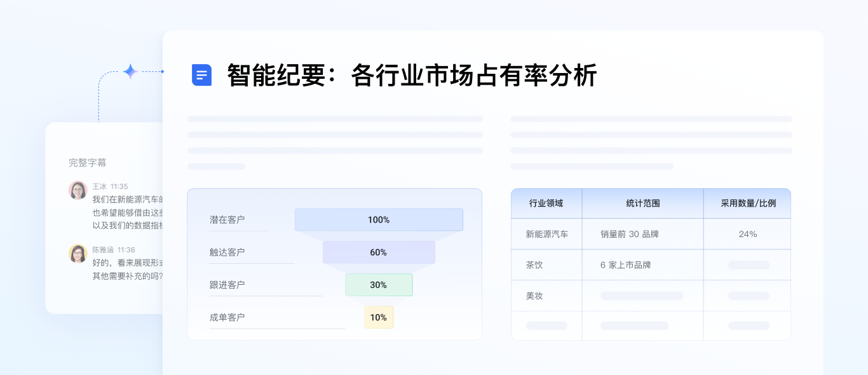Image resolution: width=868 pixels, height=375 pixels.
Task: Click the 统计范围 column header
Action: click(x=642, y=203)
